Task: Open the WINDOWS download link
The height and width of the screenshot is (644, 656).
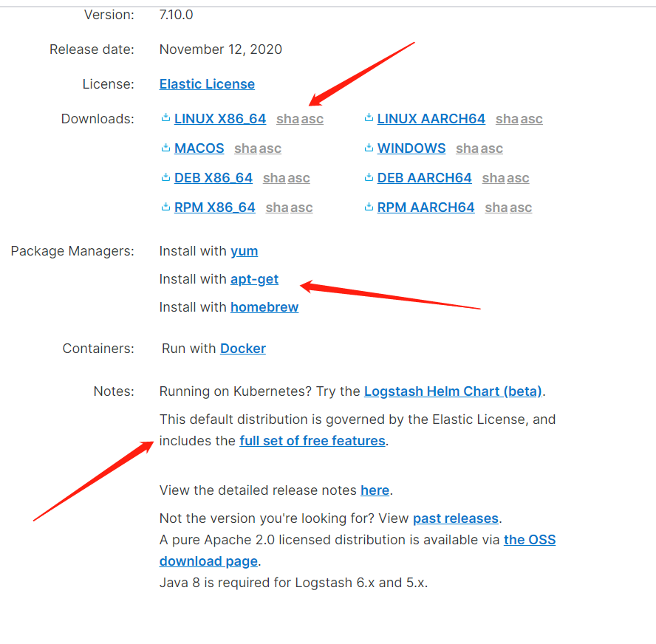Action: (411, 148)
